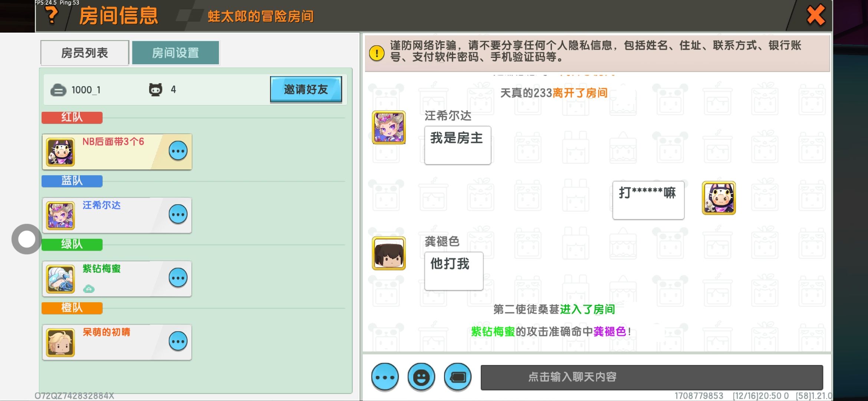Open options menu for 紫钻梅蜜

[178, 278]
